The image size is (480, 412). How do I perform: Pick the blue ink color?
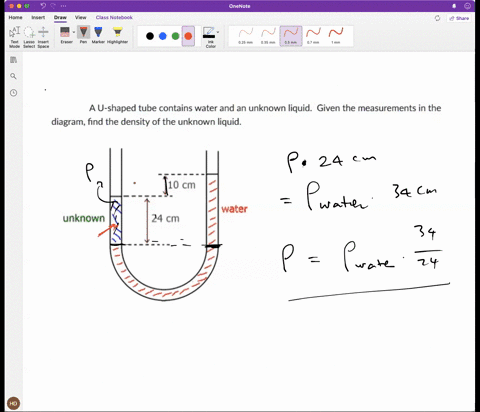click(163, 36)
